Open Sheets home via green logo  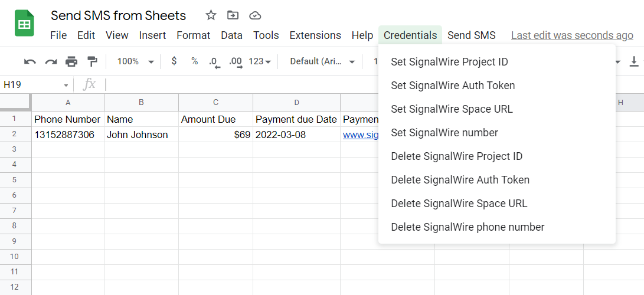tap(24, 24)
